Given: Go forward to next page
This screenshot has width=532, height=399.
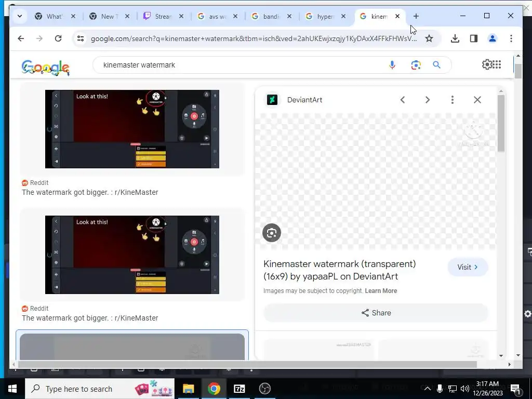Looking at the screenshot, I should (39, 38).
